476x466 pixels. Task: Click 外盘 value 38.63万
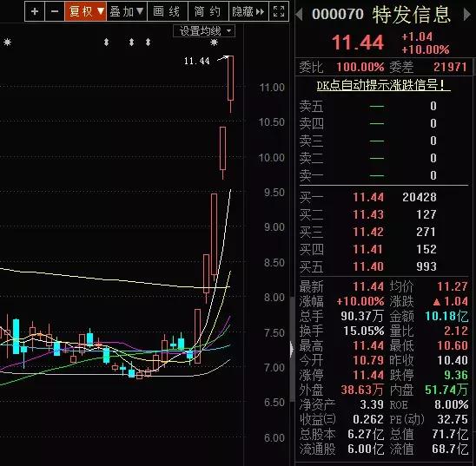tap(362, 390)
